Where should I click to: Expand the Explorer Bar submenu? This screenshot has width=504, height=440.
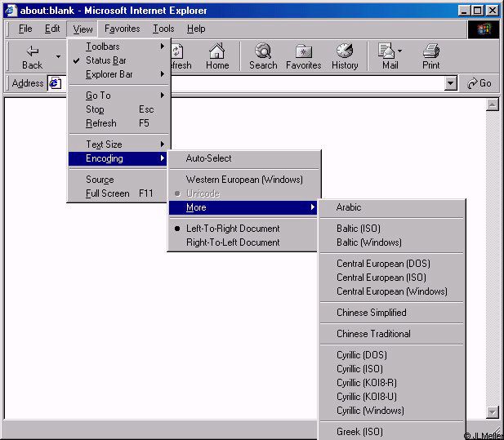tap(118, 74)
